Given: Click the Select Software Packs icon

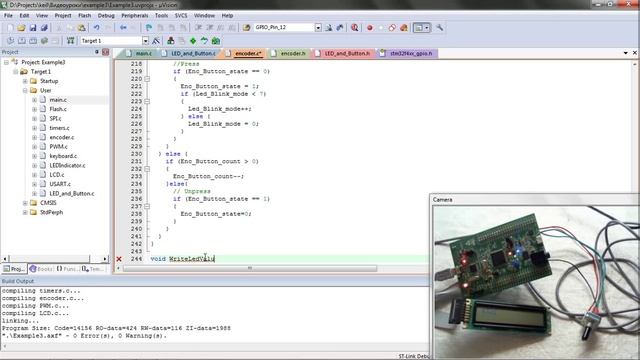Looking at the screenshot, I should click(x=204, y=41).
